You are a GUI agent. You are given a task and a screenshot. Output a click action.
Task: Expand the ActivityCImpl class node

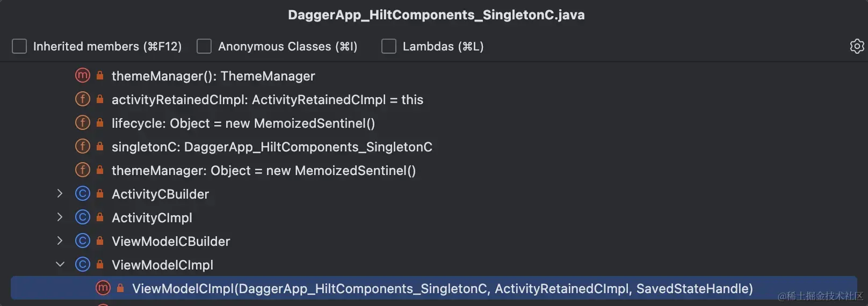[x=60, y=217]
